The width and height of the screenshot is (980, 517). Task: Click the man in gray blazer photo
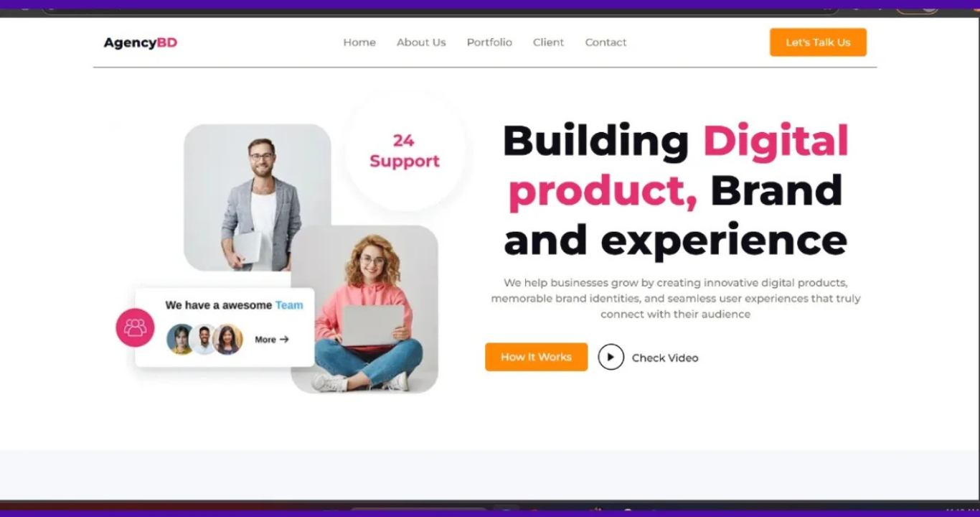(257, 197)
